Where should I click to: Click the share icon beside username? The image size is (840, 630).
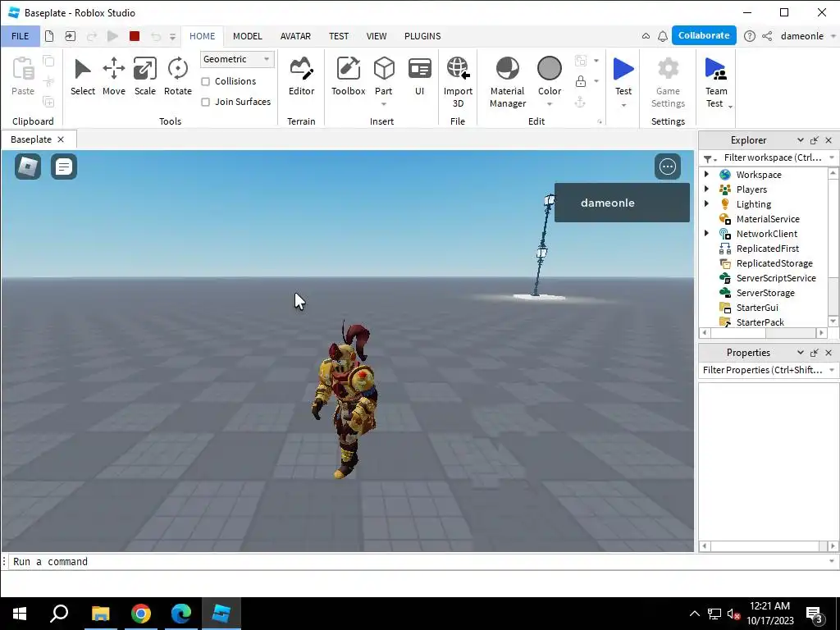767,36
